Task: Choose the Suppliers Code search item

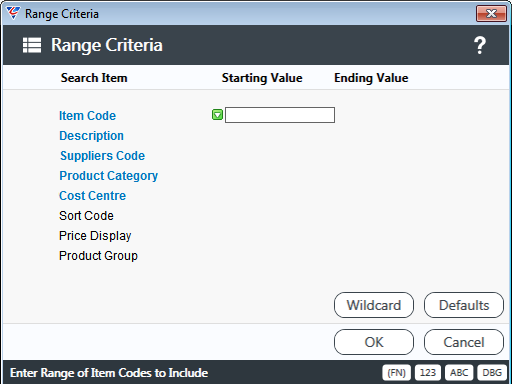Action: coord(102,156)
